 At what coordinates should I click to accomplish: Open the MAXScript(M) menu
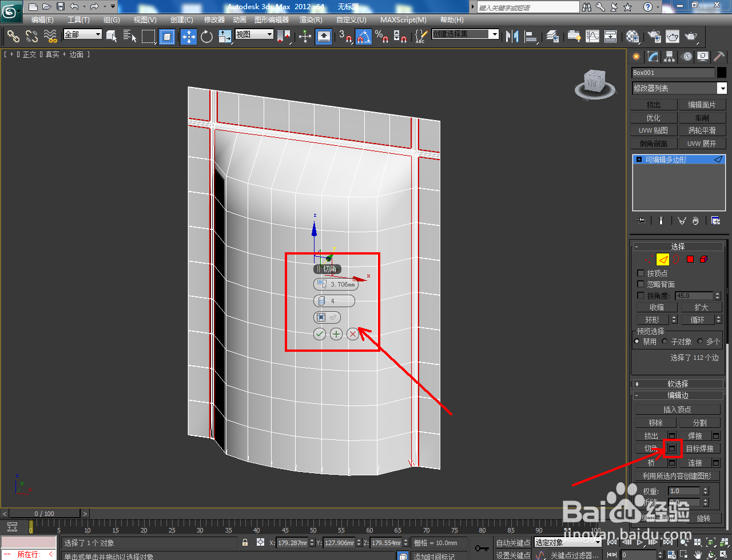tap(403, 19)
